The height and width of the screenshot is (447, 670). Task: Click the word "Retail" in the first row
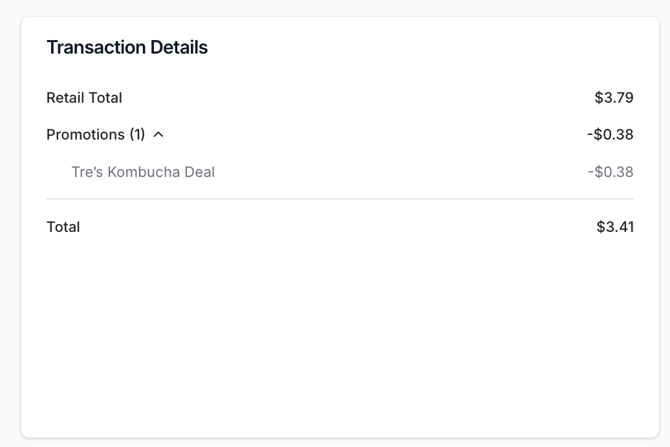click(65, 98)
